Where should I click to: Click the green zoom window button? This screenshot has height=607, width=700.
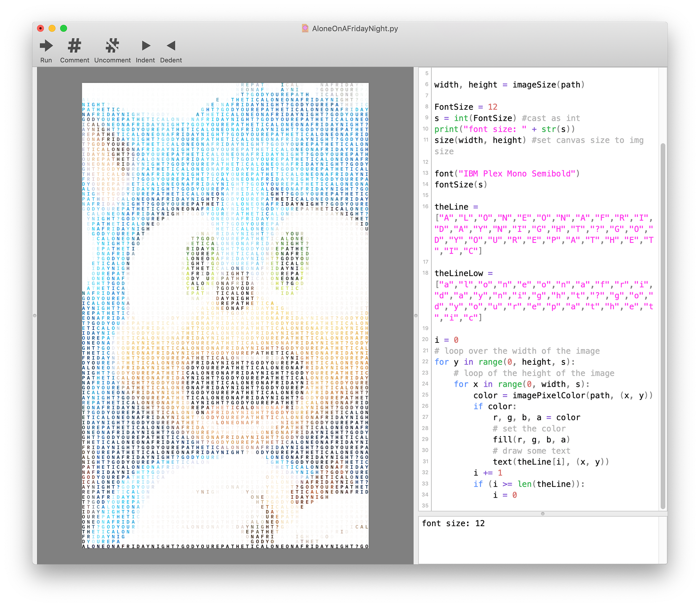pyautogui.click(x=63, y=28)
